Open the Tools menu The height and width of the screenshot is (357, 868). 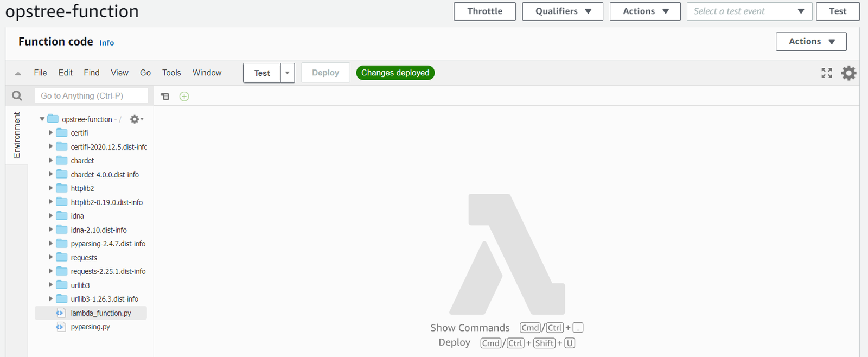[x=171, y=73]
